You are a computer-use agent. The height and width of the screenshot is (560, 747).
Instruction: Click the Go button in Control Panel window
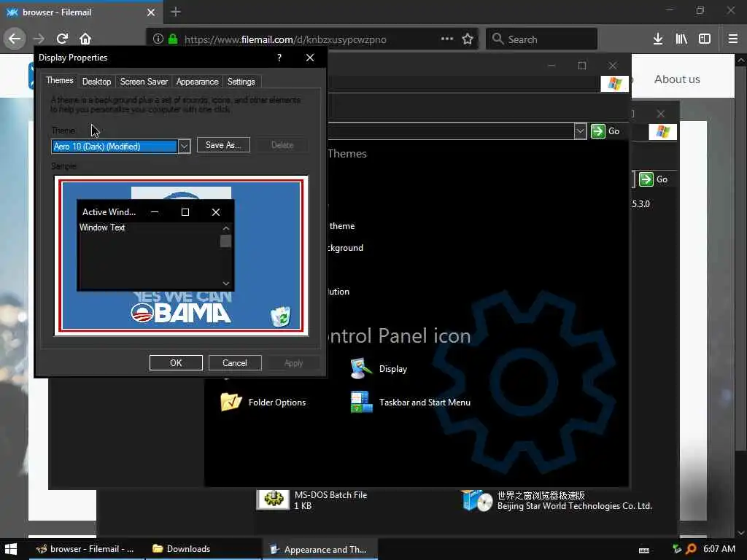tap(605, 131)
